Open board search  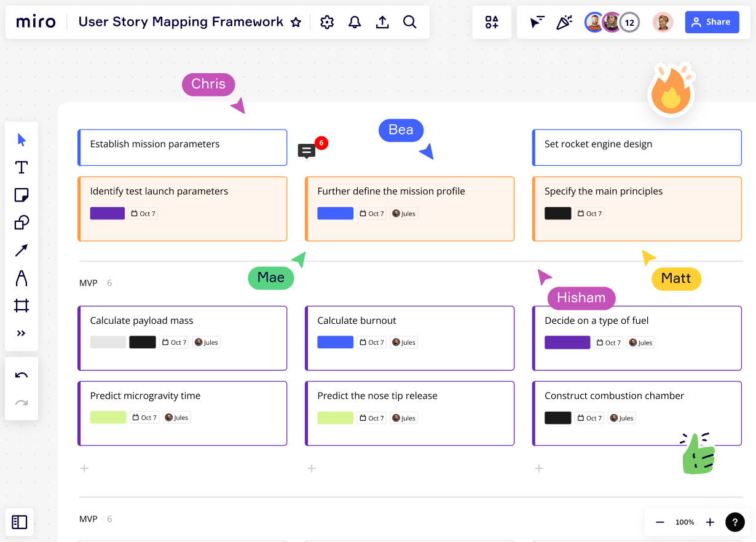409,22
